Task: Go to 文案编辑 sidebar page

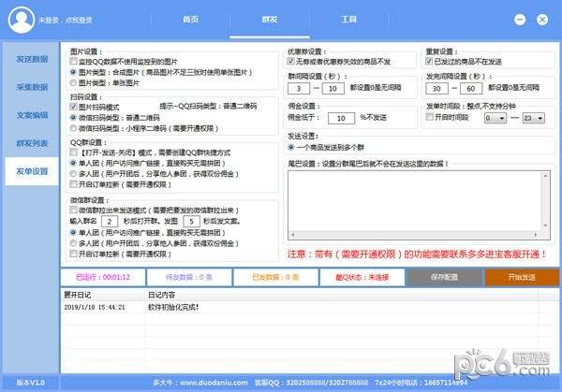Action: pos(32,115)
